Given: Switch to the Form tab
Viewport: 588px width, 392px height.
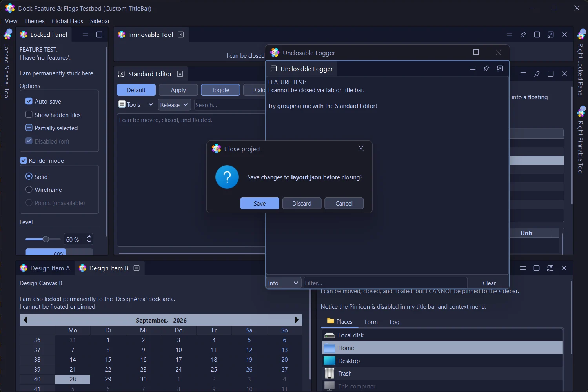Looking at the screenshot, I should (x=371, y=322).
